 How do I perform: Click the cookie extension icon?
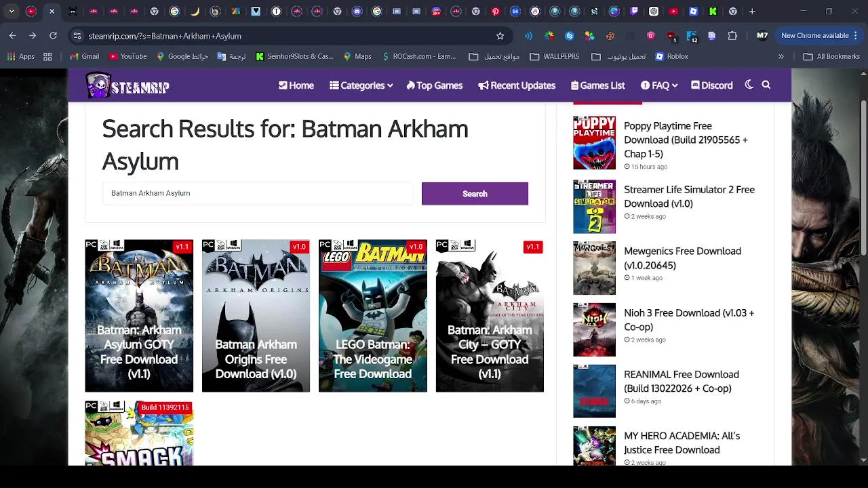(610, 36)
